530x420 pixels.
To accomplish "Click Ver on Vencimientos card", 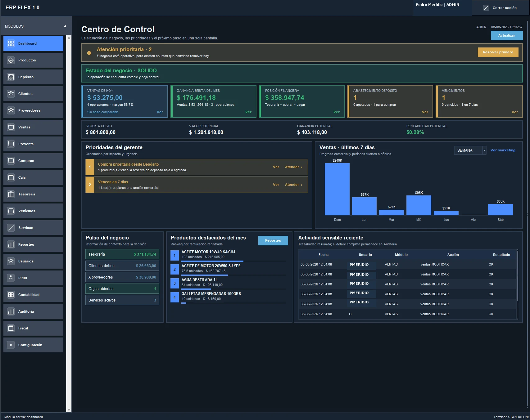I will tap(515, 112).
